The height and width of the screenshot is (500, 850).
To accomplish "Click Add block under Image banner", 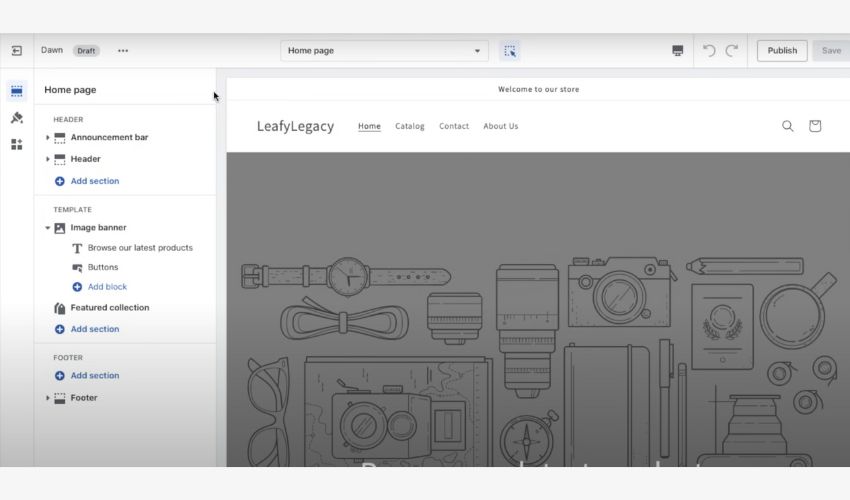I will coord(107,287).
